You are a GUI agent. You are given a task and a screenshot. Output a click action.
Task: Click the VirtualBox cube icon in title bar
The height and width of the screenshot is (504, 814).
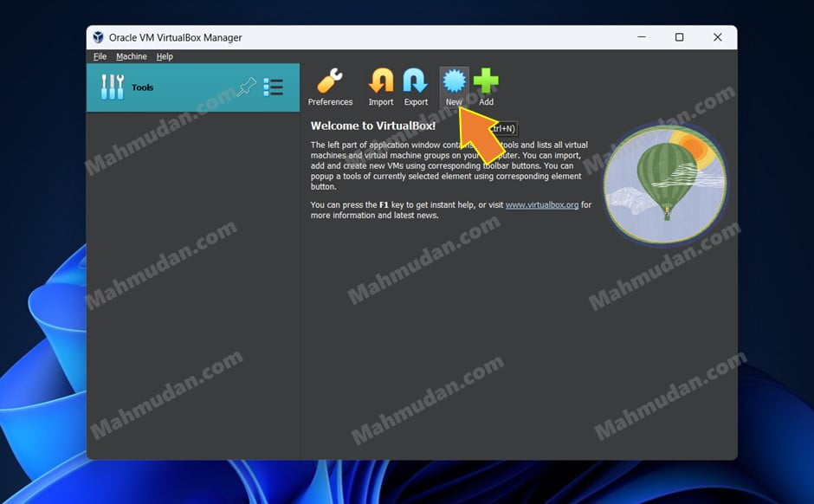98,37
